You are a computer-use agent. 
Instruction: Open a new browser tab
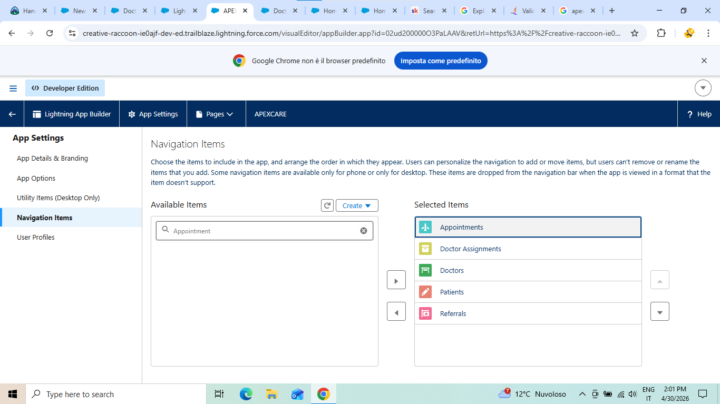click(612, 11)
